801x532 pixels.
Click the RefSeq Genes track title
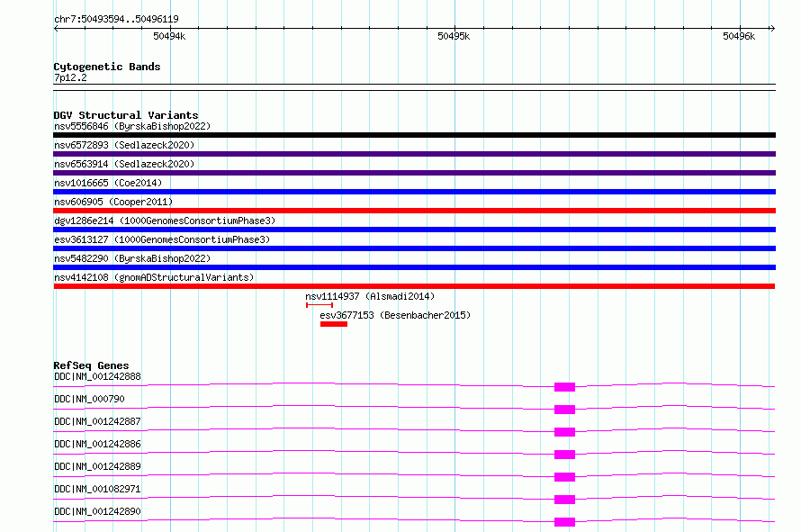[91, 365]
